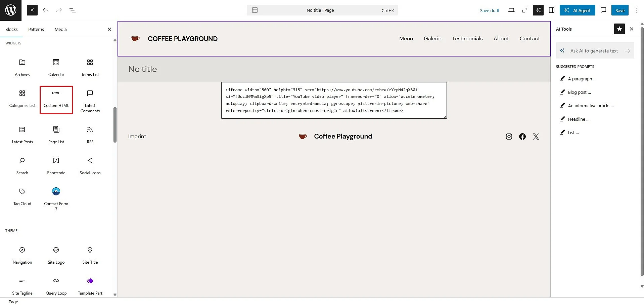Close the block inserter panel

(x=109, y=29)
